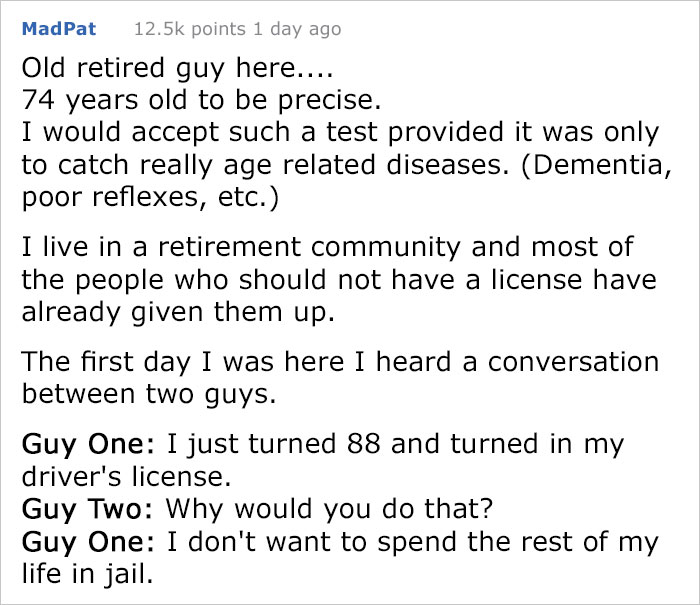
Task: Click the '1 day ago' timestamp
Action: [x=297, y=29]
